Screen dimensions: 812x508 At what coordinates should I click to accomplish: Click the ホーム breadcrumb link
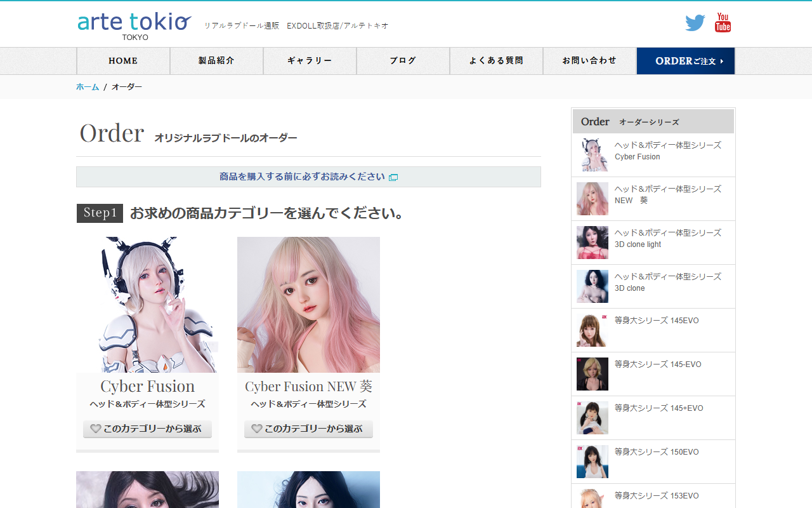[x=88, y=87]
